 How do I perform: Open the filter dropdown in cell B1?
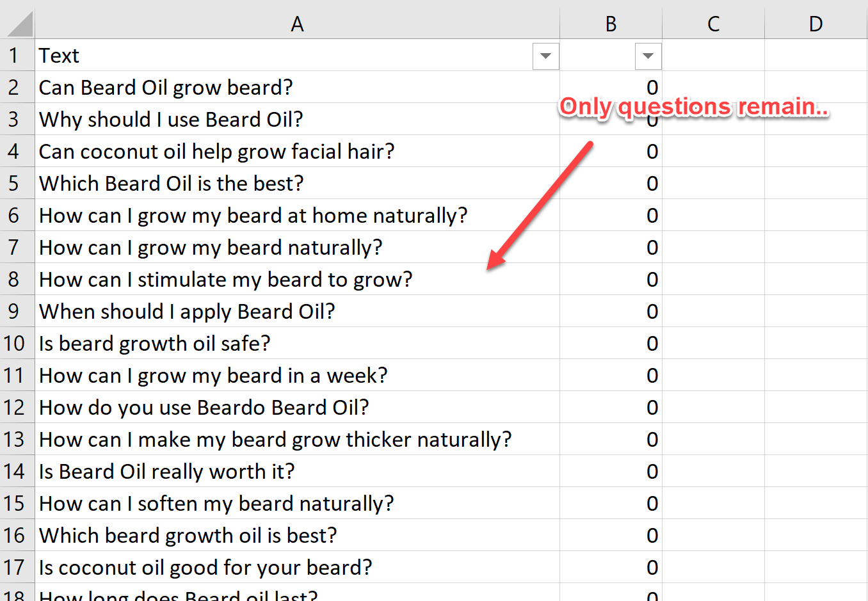pos(648,56)
